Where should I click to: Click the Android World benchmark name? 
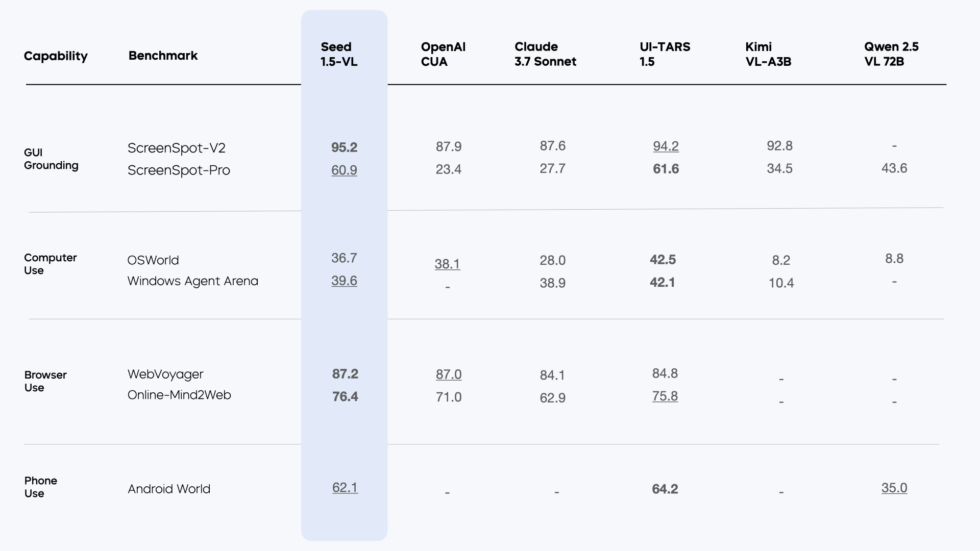pos(168,489)
